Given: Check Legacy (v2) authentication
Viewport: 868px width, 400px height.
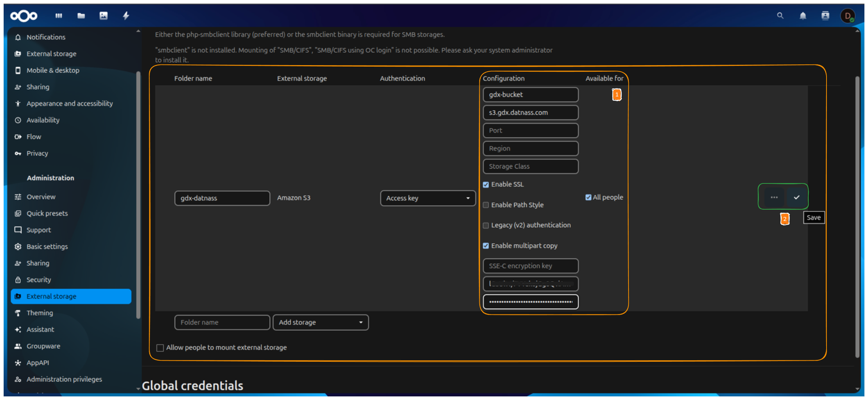Looking at the screenshot, I should 486,225.
